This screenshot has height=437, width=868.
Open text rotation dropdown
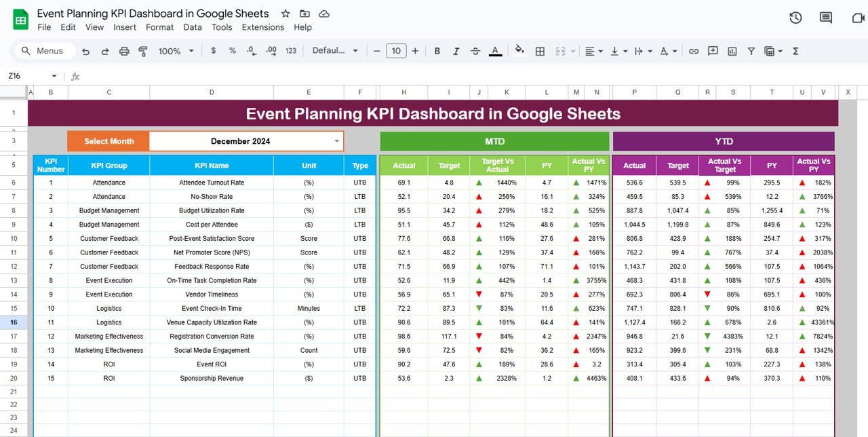click(669, 51)
